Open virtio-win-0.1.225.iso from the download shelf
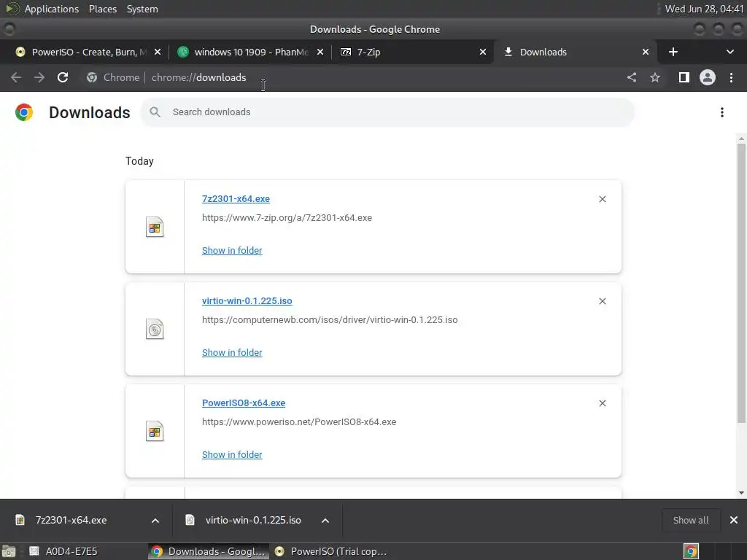Image resolution: width=747 pixels, height=560 pixels. [252, 520]
